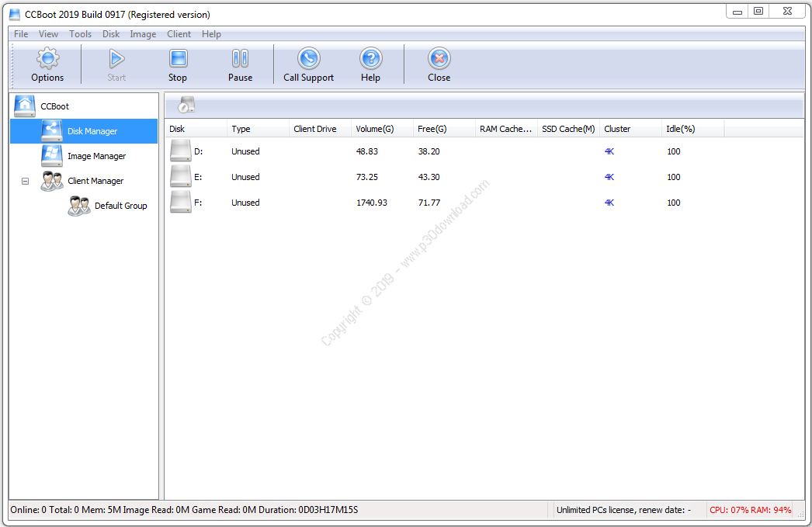Click the 4K cluster link for D:

(x=609, y=151)
